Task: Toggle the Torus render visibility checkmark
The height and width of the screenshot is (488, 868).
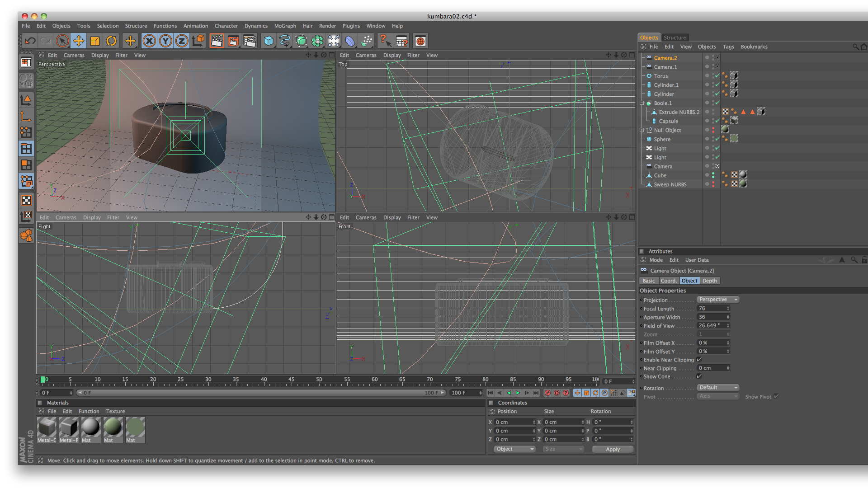Action: [717, 76]
